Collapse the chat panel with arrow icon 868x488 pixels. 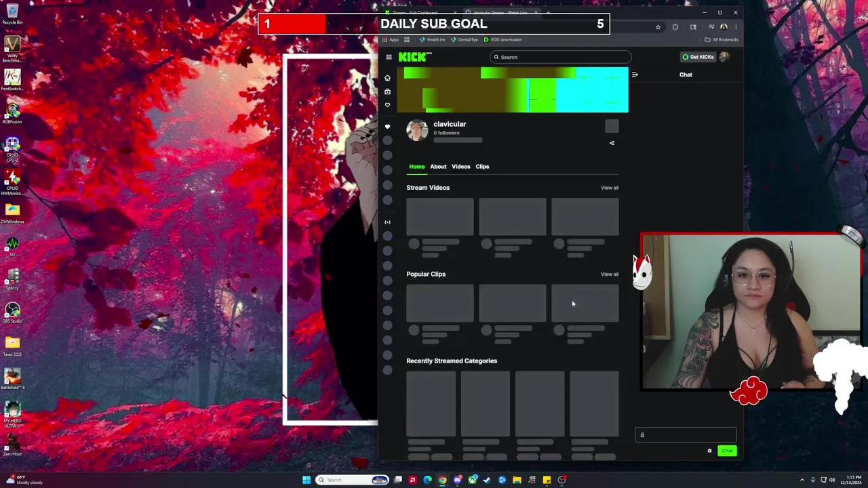tap(635, 75)
